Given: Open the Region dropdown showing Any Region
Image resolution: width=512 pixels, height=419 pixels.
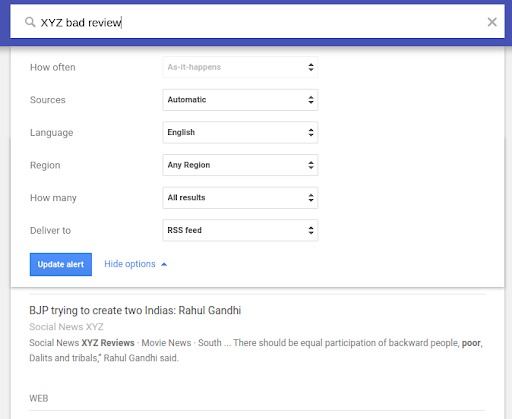Looking at the screenshot, I should (x=240, y=165).
